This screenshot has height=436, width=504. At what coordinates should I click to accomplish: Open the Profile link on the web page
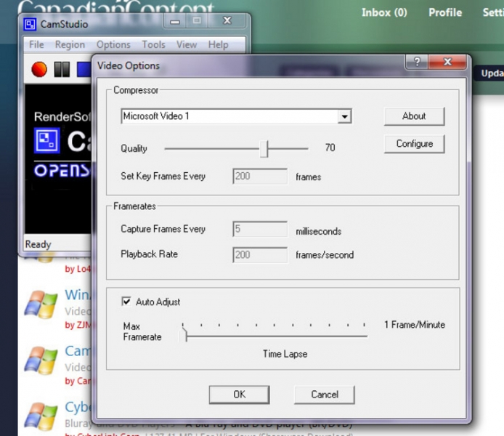pyautogui.click(x=444, y=12)
